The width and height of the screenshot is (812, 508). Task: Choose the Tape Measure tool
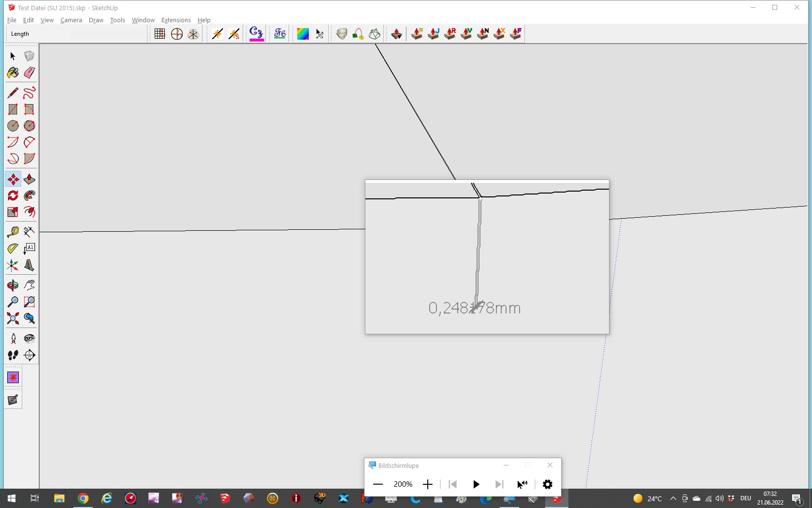point(13,232)
